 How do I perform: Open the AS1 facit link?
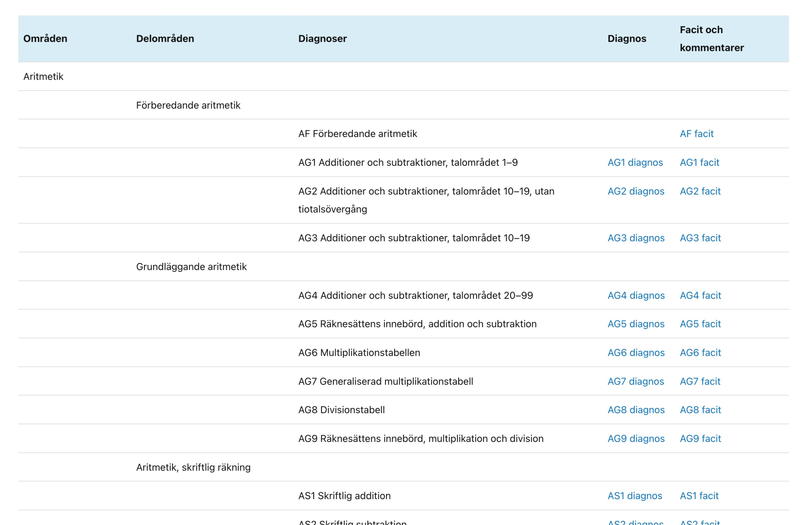pyautogui.click(x=699, y=496)
